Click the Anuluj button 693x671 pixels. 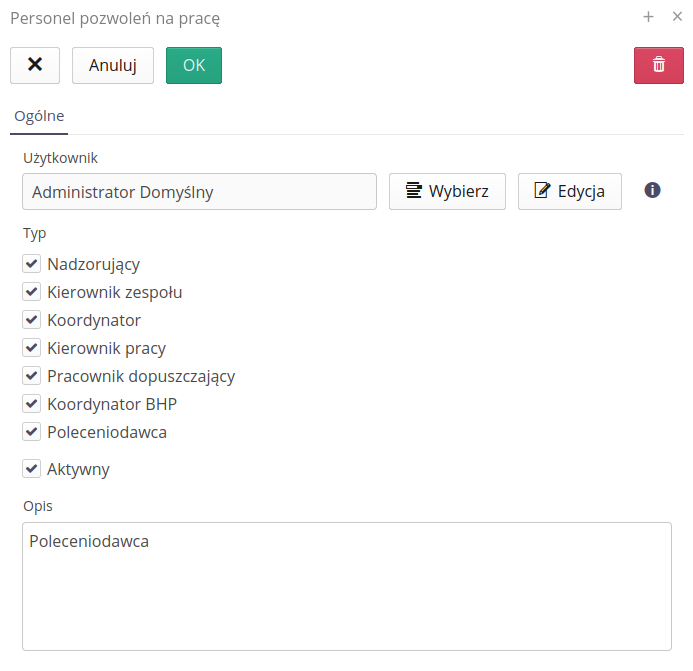pyautogui.click(x=112, y=65)
